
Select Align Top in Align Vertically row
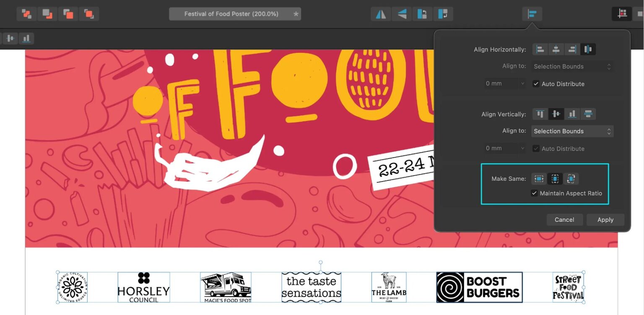[x=540, y=114]
